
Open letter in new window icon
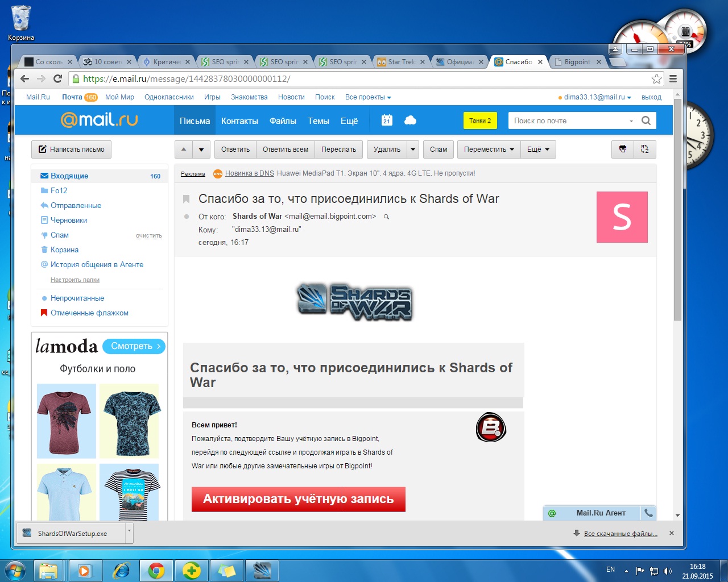pos(645,149)
